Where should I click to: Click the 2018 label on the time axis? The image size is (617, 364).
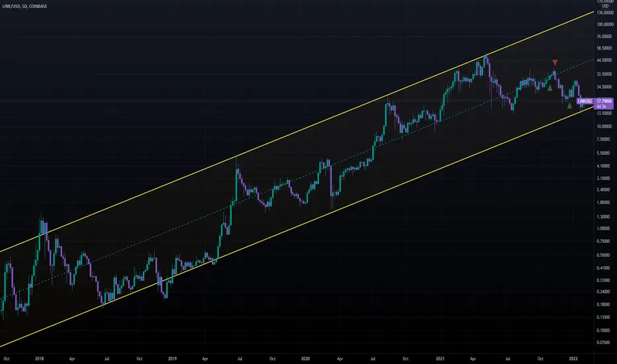[x=39, y=359]
